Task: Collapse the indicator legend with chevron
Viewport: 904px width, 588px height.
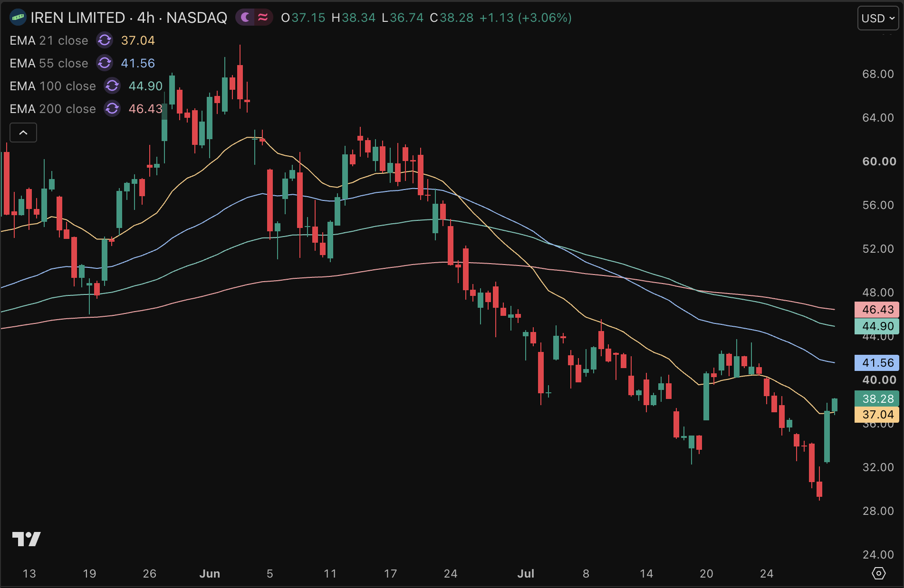Action: [x=23, y=133]
